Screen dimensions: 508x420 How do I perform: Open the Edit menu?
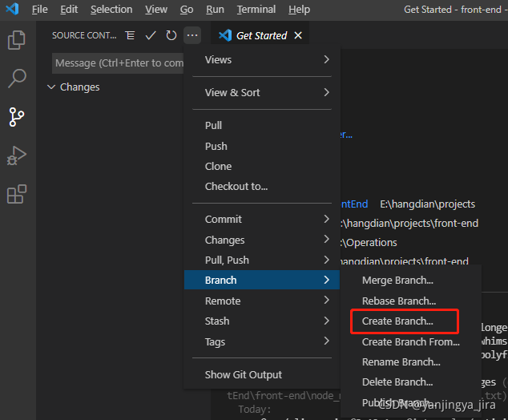(x=69, y=10)
